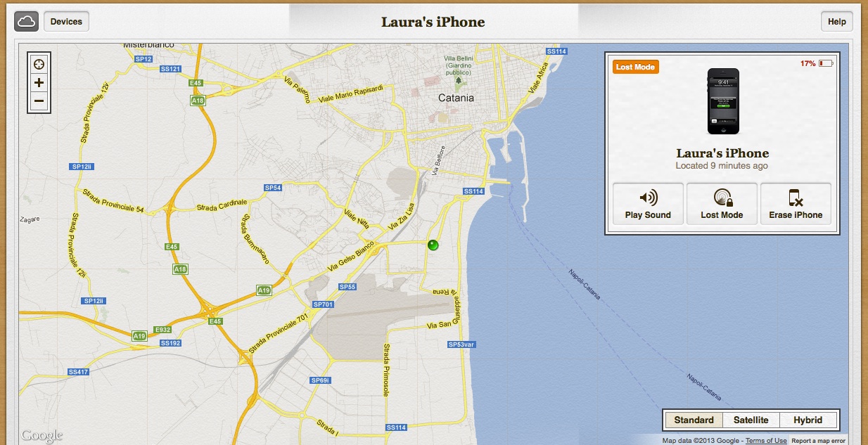Click the iPhone device thumbnail image
Viewport: 868px width, 445px height.
[722, 101]
